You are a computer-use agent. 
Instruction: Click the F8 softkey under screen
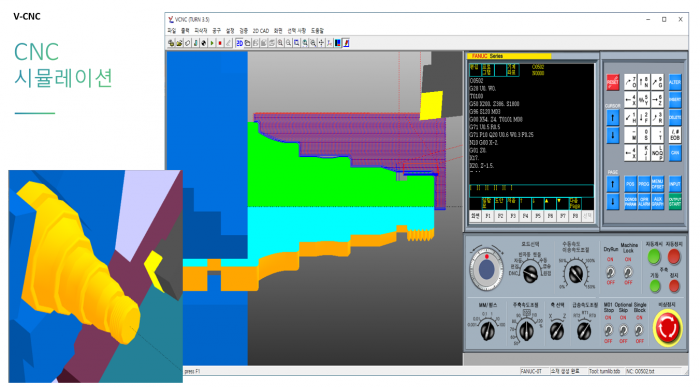coord(575,216)
